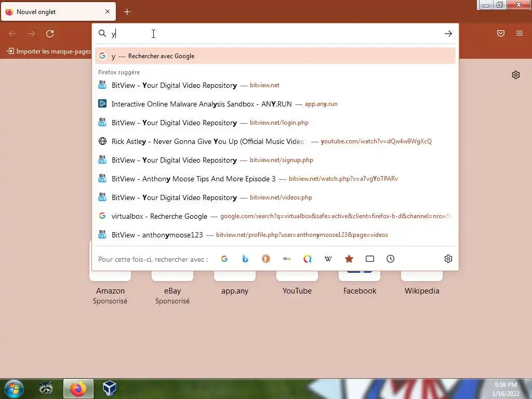This screenshot has width=532, height=399.
Task: Open virtualbox - Recherche Google suggestion
Action: [x=275, y=216]
